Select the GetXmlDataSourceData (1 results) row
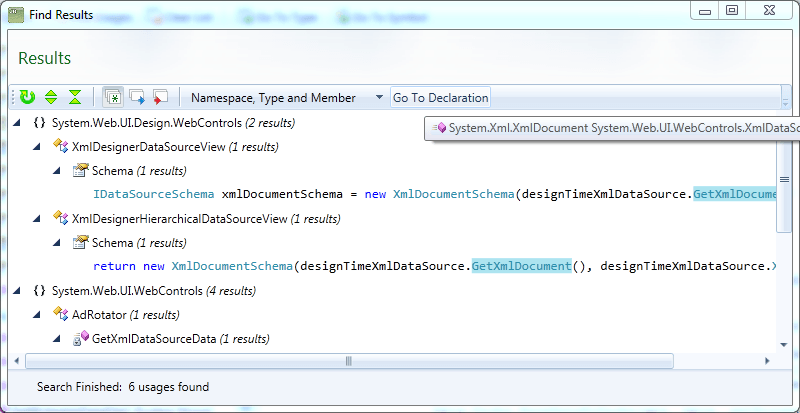800x413 pixels. click(x=180, y=339)
